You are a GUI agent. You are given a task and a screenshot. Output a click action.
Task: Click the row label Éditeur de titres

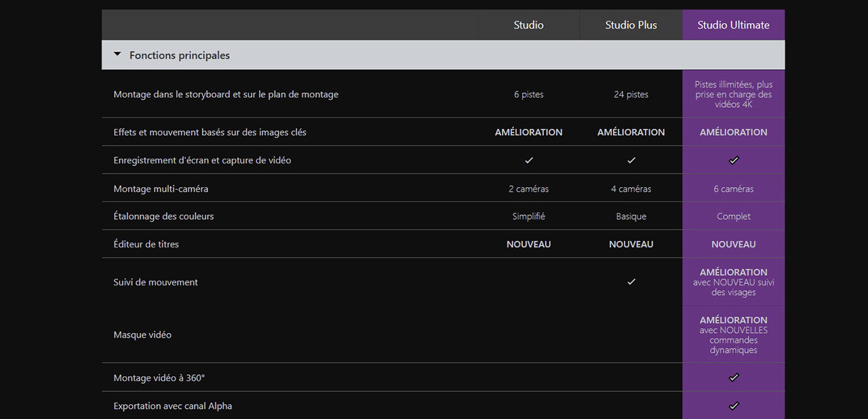(146, 244)
